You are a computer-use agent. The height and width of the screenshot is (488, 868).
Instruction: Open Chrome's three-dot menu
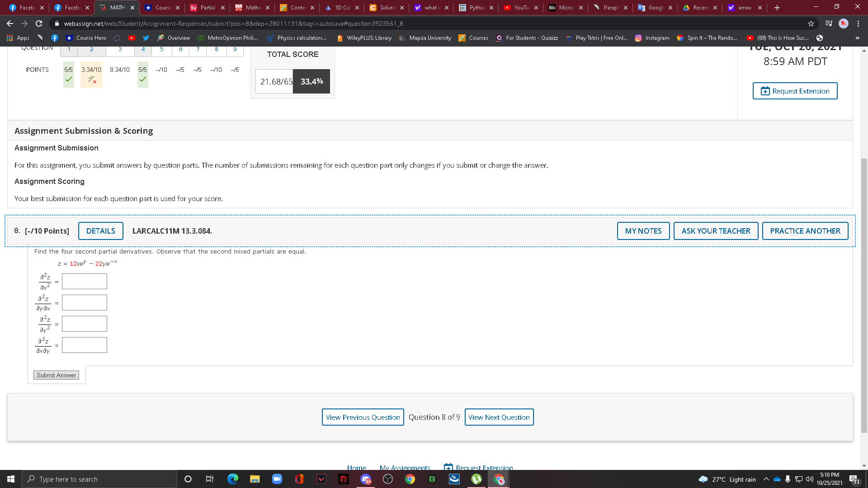(858, 23)
